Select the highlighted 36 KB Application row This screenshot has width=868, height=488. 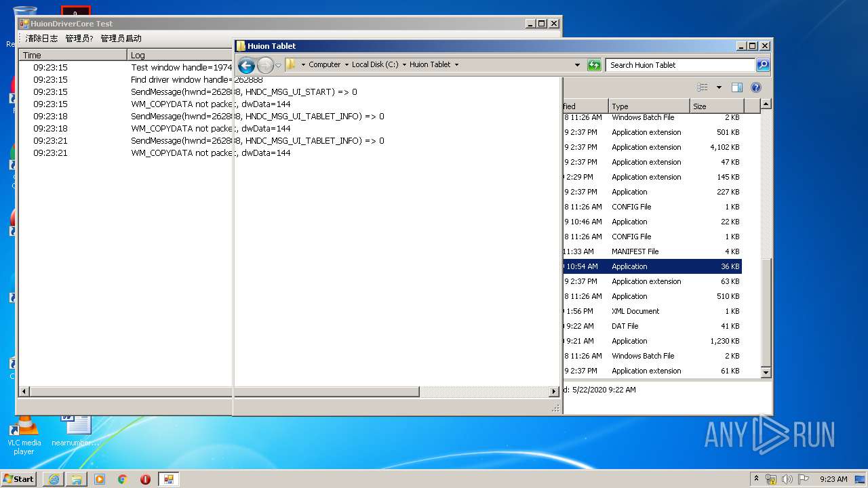[x=652, y=266]
